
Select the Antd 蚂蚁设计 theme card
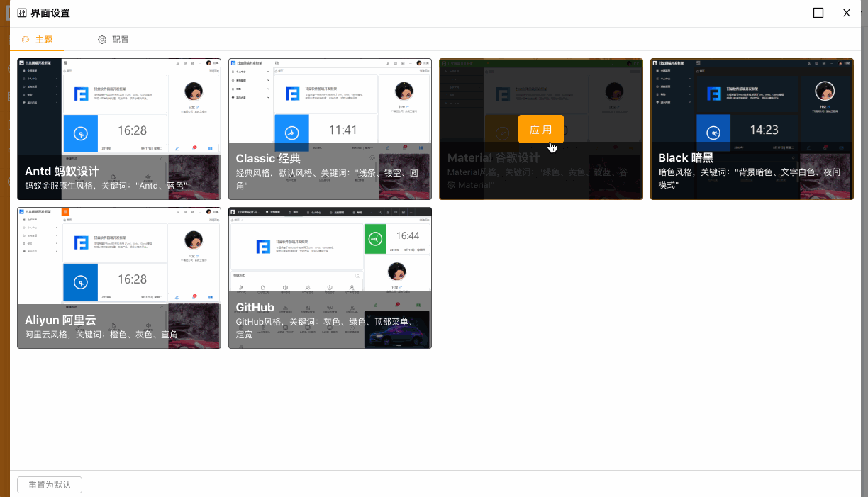119,129
